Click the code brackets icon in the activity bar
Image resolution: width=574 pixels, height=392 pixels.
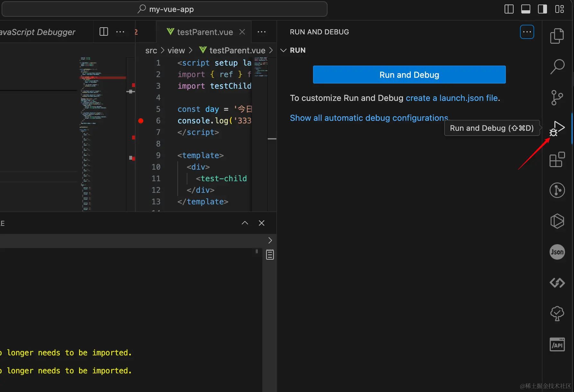coord(557,283)
